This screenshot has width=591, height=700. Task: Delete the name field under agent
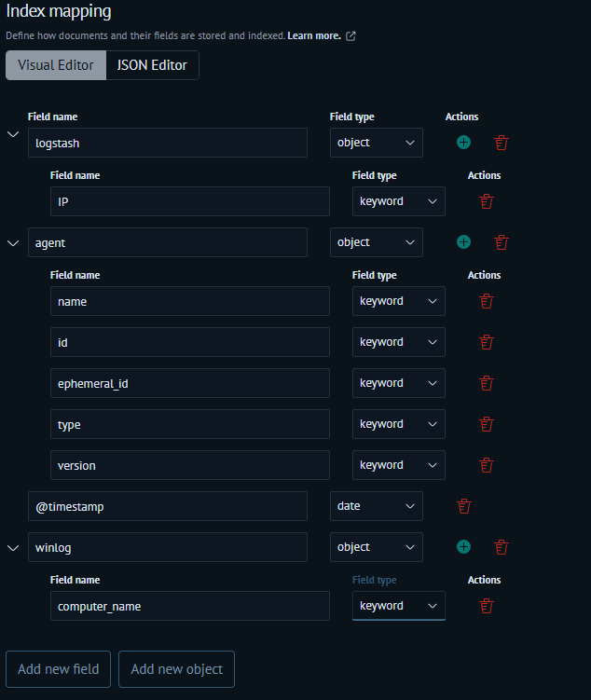487,301
